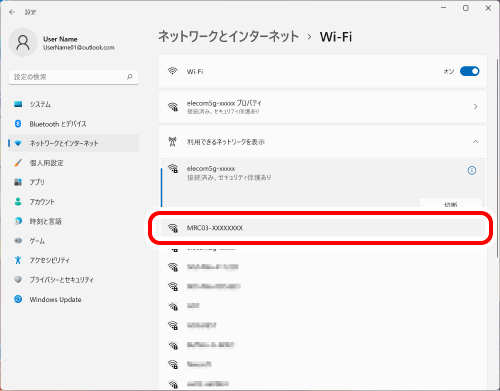This screenshot has width=500, height=391.
Task: Open プライバシーとセキュリティ settings
Action: click(x=74, y=280)
